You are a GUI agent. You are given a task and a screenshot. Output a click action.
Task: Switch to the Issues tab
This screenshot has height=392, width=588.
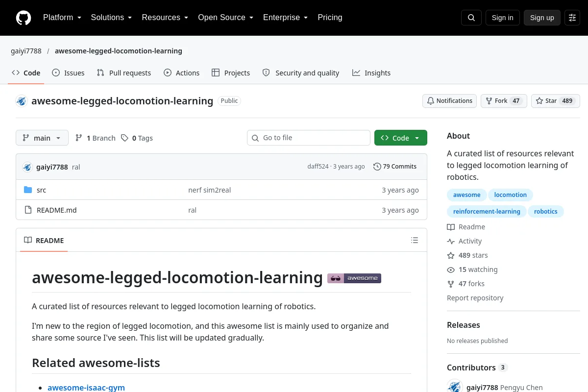[69, 73]
